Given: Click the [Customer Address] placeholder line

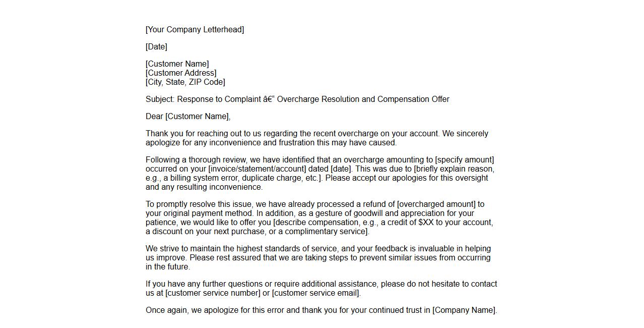Looking at the screenshot, I should click(181, 73).
